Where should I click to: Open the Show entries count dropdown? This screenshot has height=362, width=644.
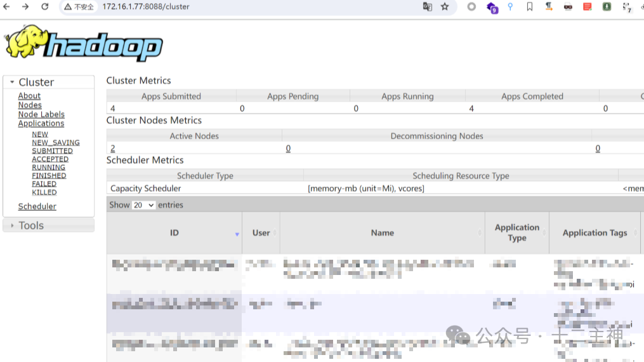point(143,205)
